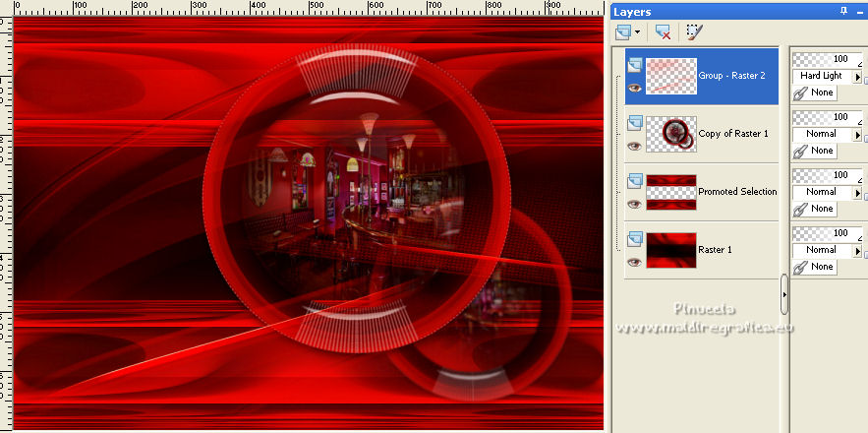
Task: Select the 'Copy of Raster 1' layer name
Action: click(733, 134)
